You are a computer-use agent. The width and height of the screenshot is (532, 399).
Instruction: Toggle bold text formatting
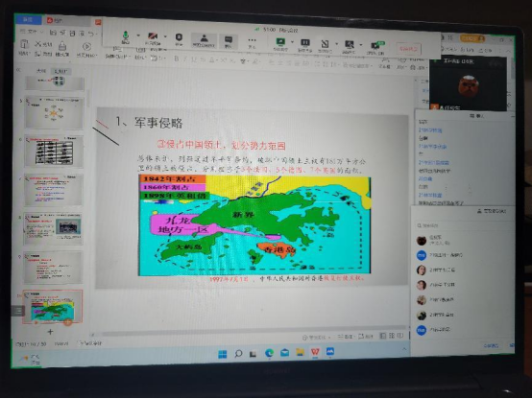(x=177, y=59)
